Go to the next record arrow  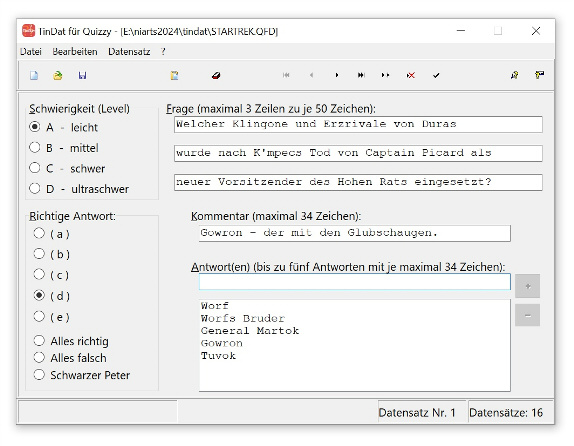[x=337, y=75]
